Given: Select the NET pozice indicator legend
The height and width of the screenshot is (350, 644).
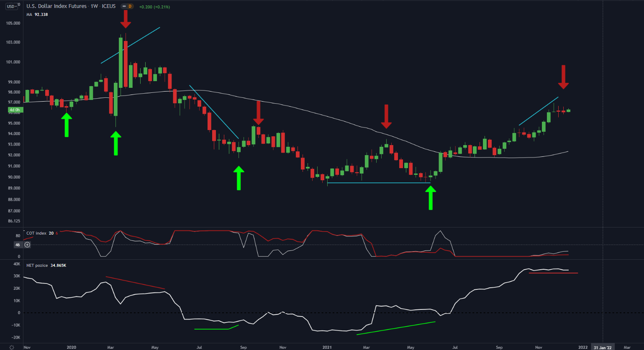Looking at the screenshot, I should 37,266.
